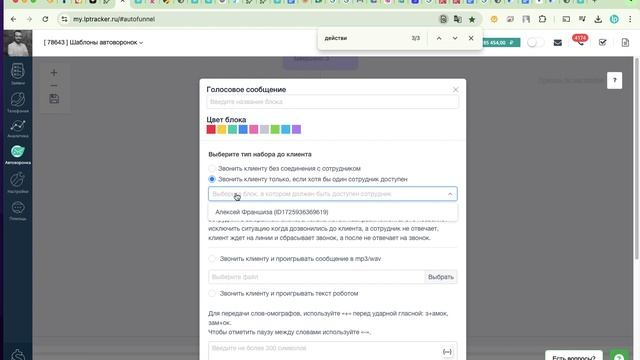Click the question mark help button
The image size is (640, 360).
click(614, 80)
